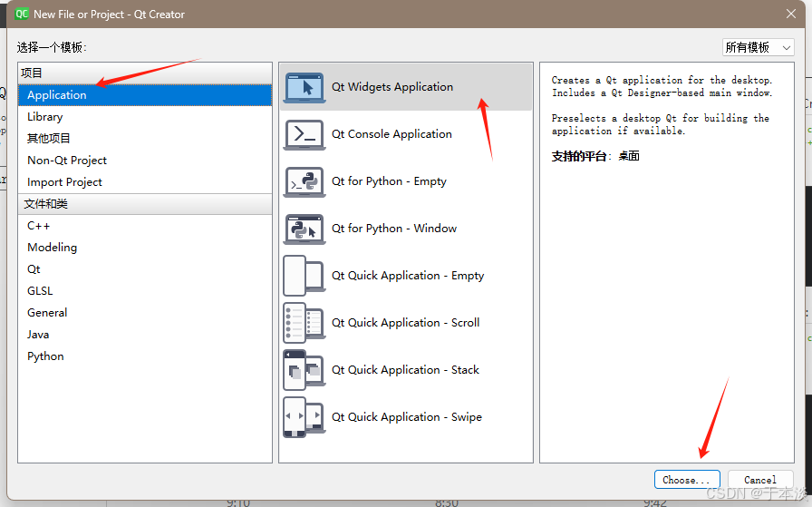Close the New File or Project dialog
This screenshot has width=812, height=507.
[791, 14]
